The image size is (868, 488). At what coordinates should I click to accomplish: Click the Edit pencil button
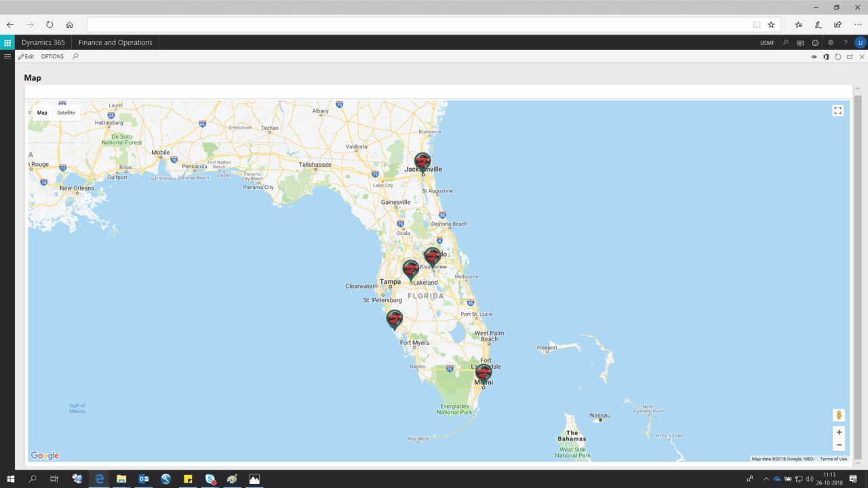pyautogui.click(x=26, y=56)
